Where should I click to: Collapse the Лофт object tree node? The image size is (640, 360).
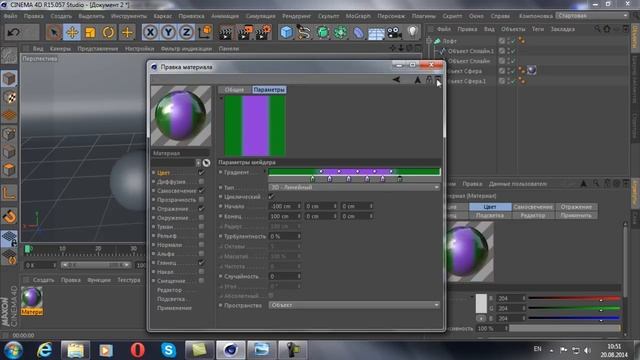click(429, 41)
